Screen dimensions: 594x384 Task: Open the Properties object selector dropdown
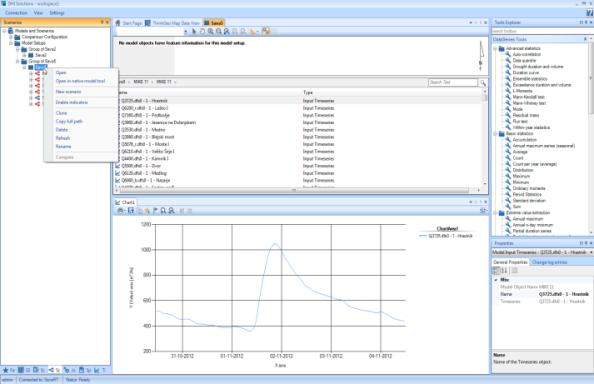pos(591,252)
